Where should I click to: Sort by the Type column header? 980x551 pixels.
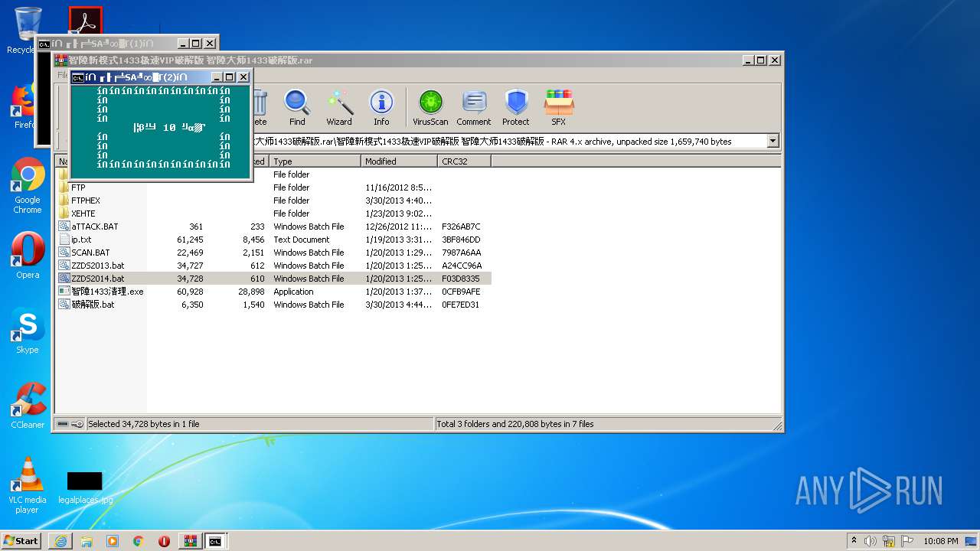click(x=315, y=161)
